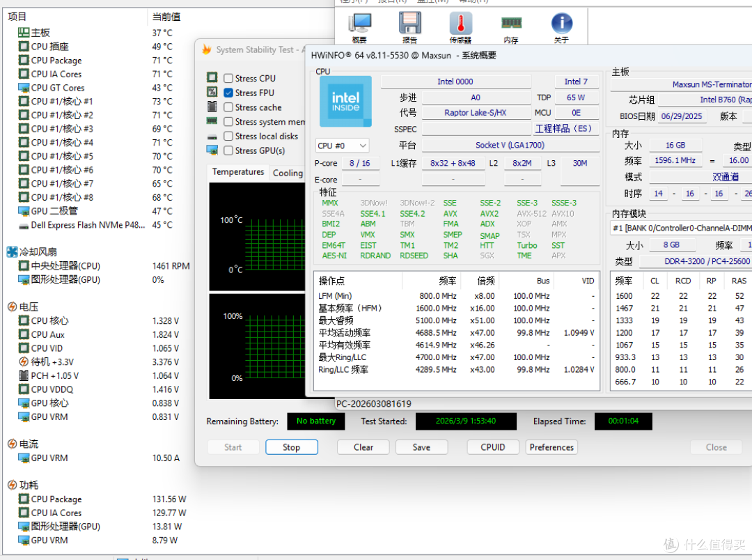Switch to the Temperatures tab
Viewport: 752px width, 560px height.
[238, 172]
